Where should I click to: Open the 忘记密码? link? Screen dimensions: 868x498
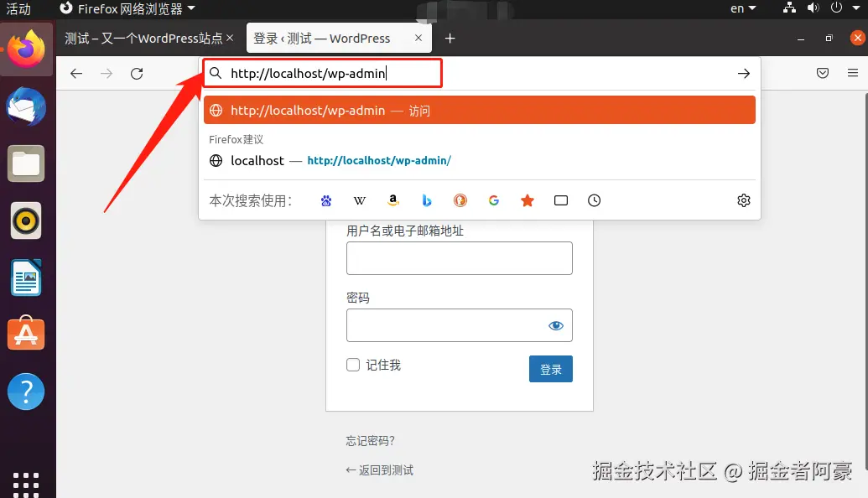(371, 441)
